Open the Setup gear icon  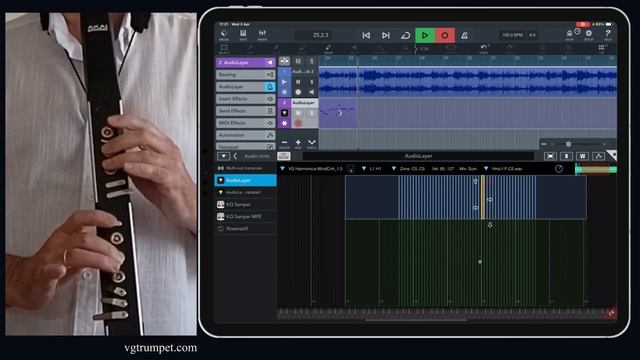pyautogui.click(x=589, y=35)
